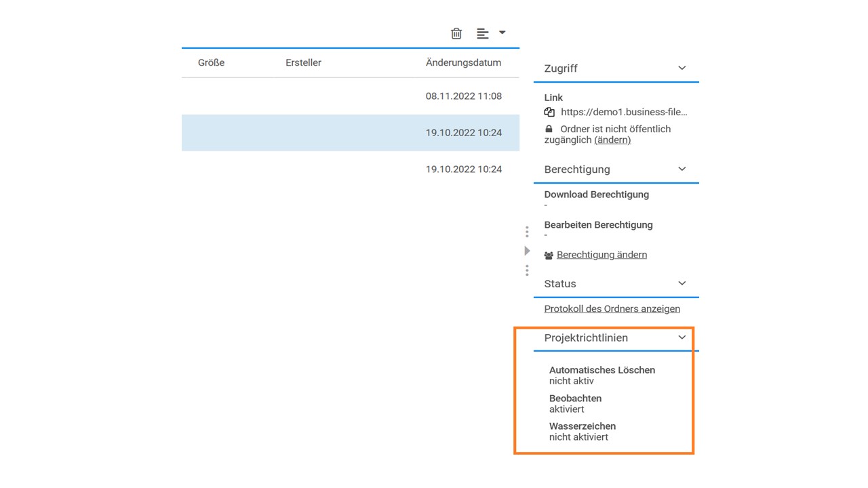Click the group icon beside Berechtigung ändern
Screen dimensions: 868x488
[549, 256]
